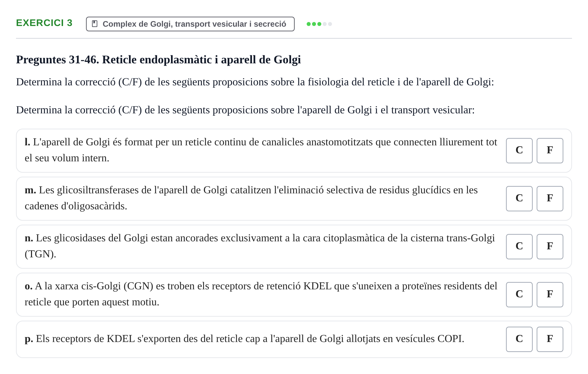Click the instruction about transport vesicular
The image size is (588, 374).
pos(245,110)
